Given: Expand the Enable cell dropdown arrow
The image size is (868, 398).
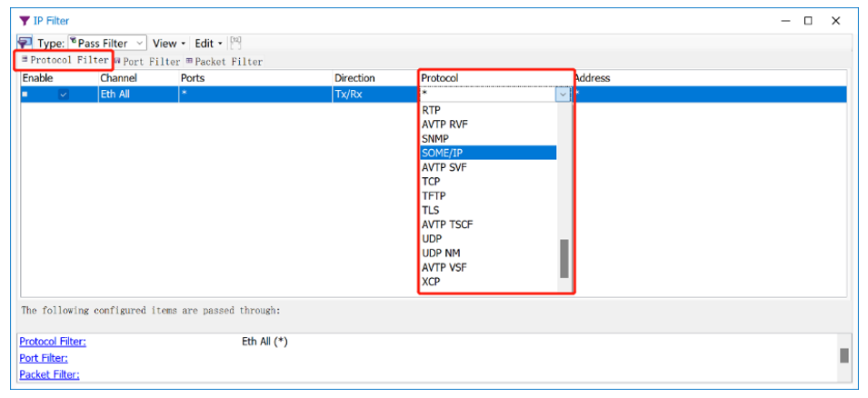Looking at the screenshot, I should tap(63, 94).
